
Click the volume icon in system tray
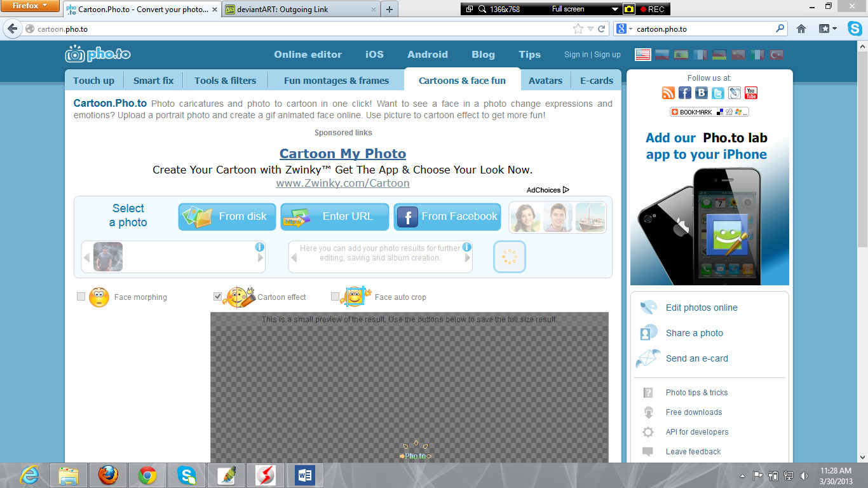point(804,475)
